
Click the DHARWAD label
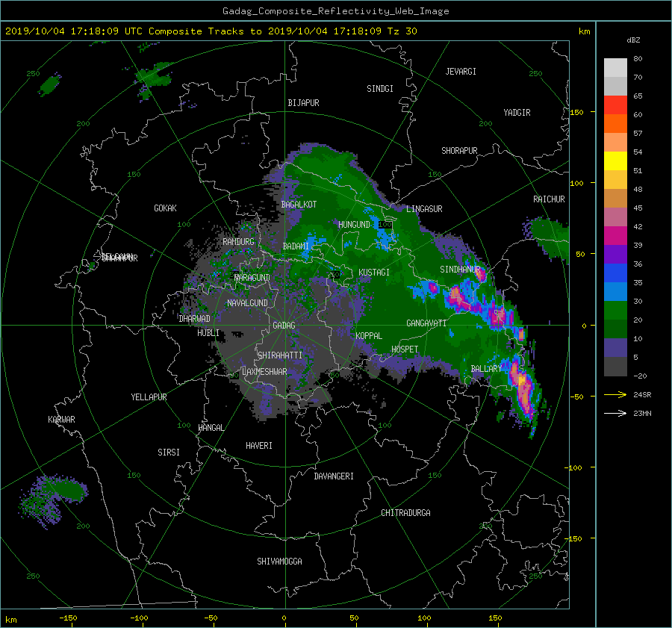pyautogui.click(x=195, y=319)
